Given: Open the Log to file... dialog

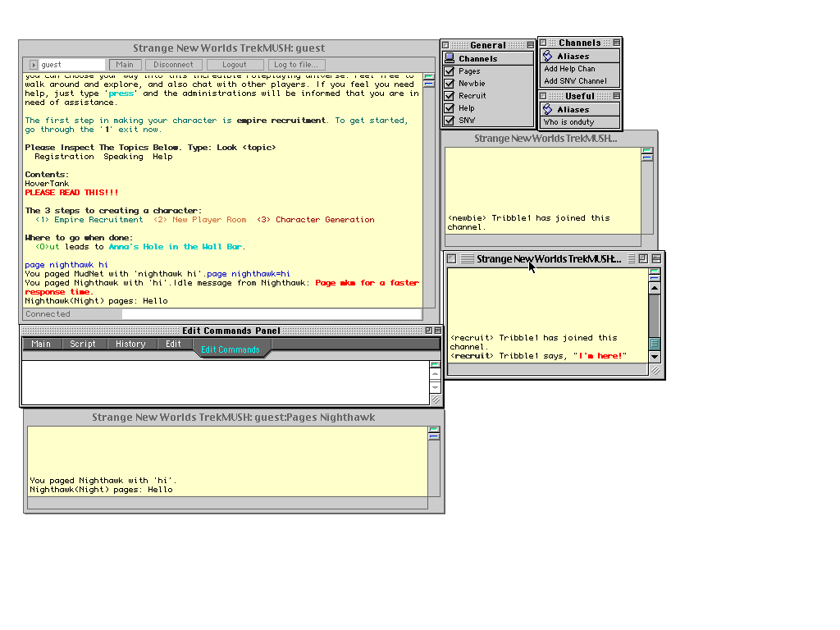Looking at the screenshot, I should [296, 65].
